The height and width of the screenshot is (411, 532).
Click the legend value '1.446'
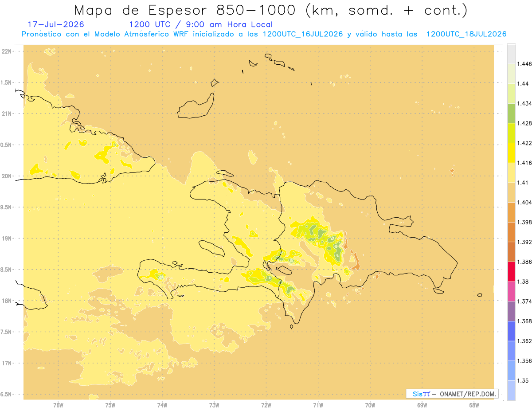pyautogui.click(x=525, y=64)
